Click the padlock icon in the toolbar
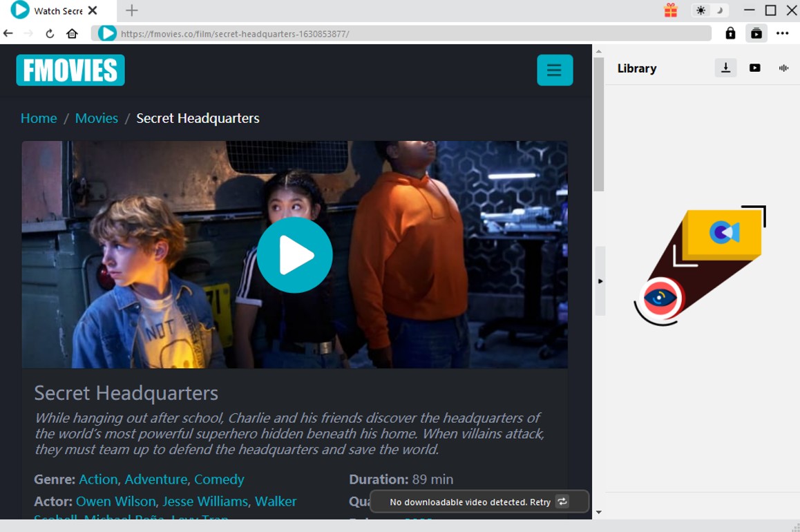Viewport: 800px width, 532px height. (x=730, y=33)
